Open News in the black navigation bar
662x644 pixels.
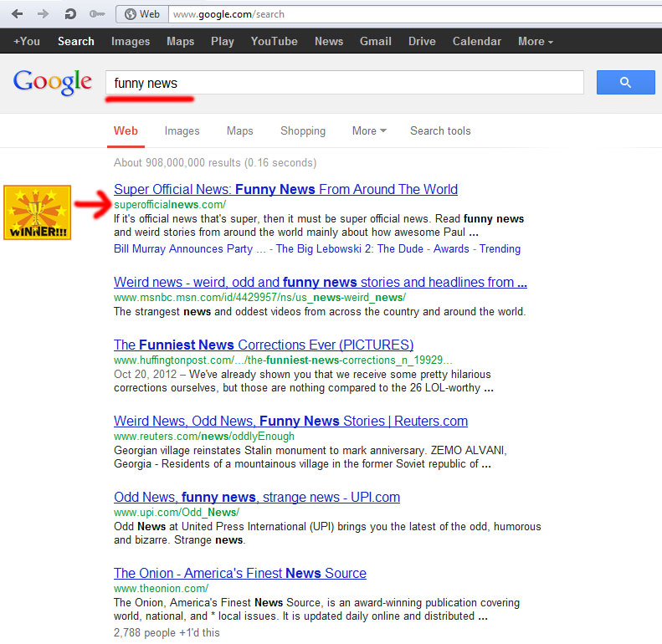(329, 41)
